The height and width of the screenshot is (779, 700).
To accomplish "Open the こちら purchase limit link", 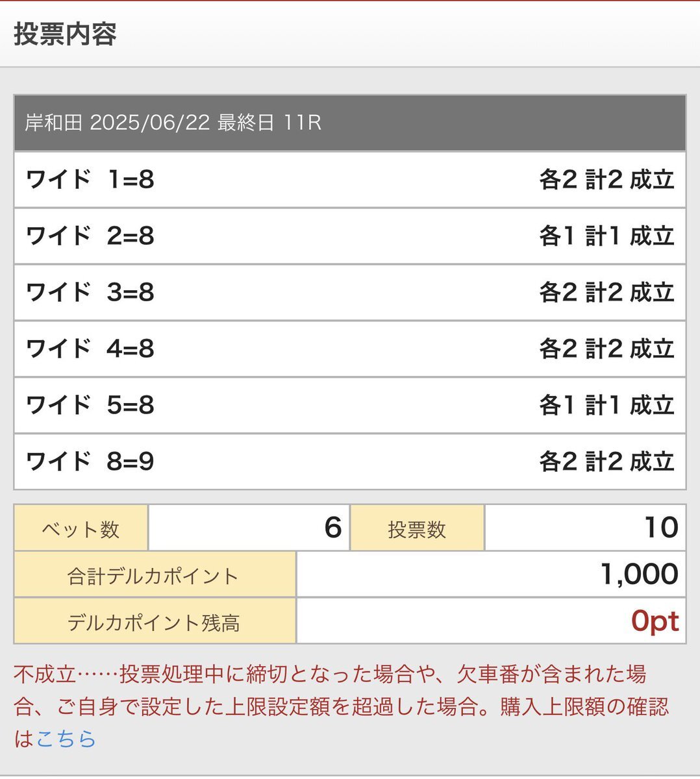I will tap(66, 739).
